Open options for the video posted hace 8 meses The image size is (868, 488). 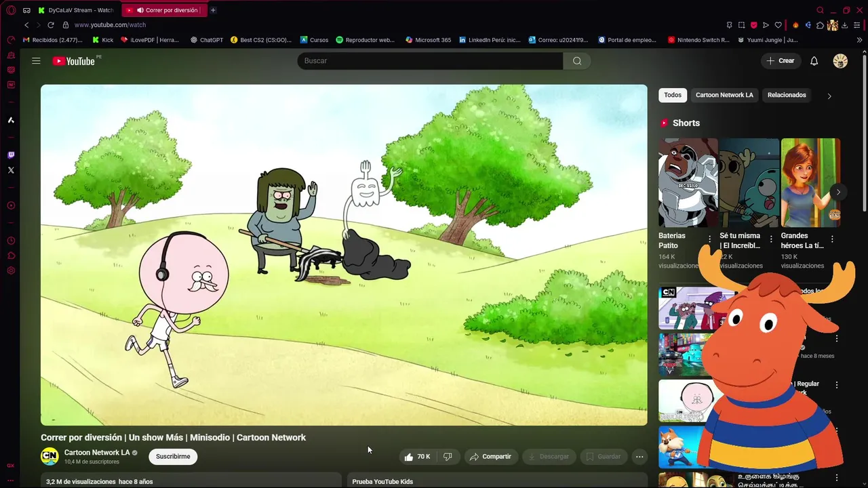pyautogui.click(x=836, y=338)
